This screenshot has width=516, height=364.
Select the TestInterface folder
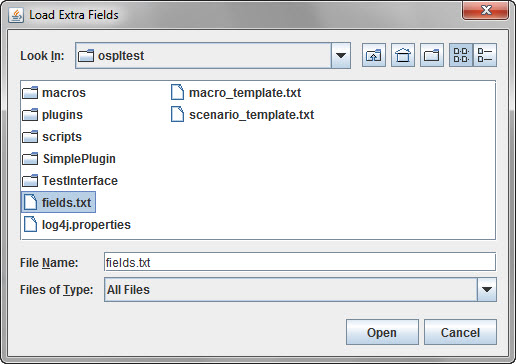(x=70, y=181)
